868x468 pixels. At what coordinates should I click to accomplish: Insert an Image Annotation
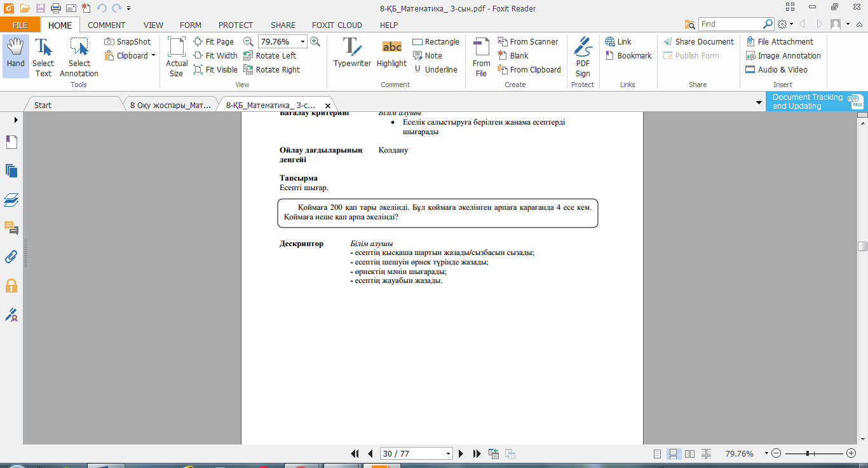pos(783,56)
